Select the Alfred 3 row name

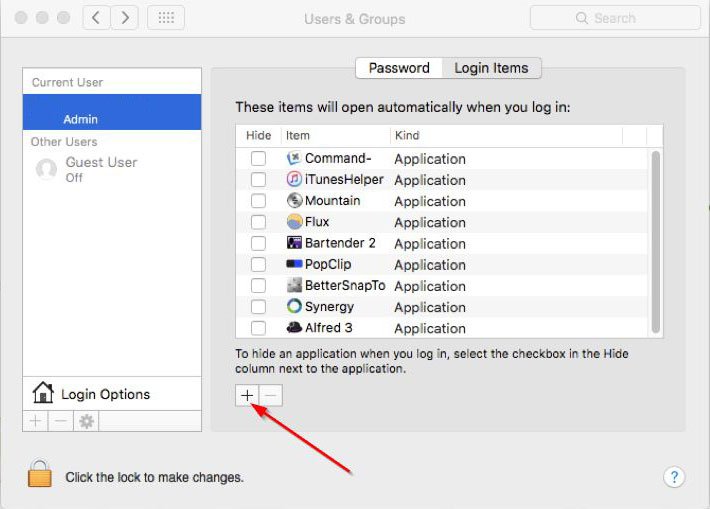328,327
